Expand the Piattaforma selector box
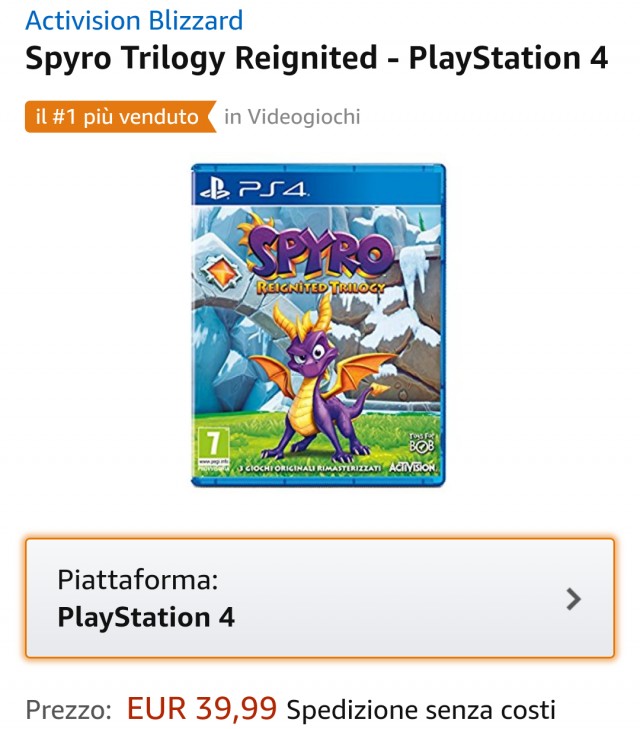Viewport: 640px width, 729px height. pyautogui.click(x=320, y=598)
